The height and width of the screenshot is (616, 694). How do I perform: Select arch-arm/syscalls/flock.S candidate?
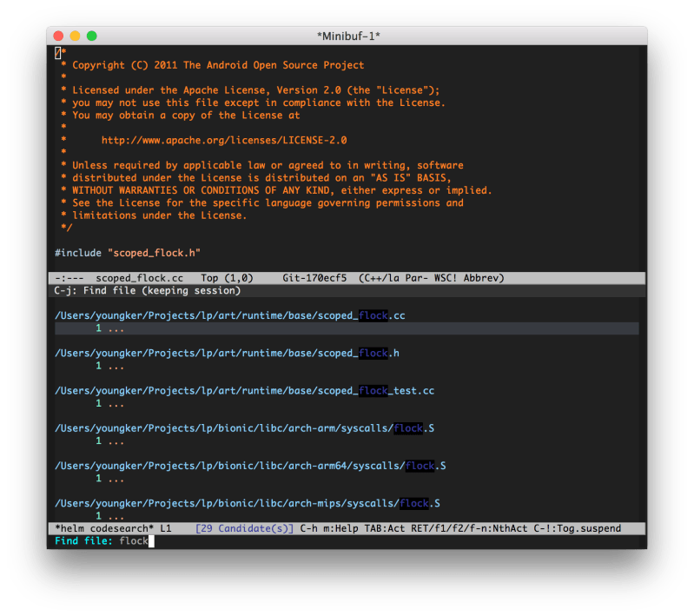(244, 428)
